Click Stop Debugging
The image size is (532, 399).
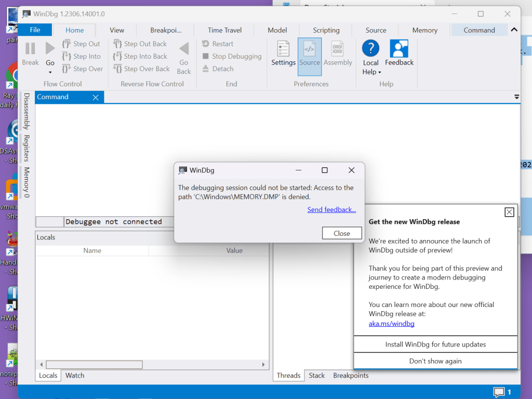(232, 56)
